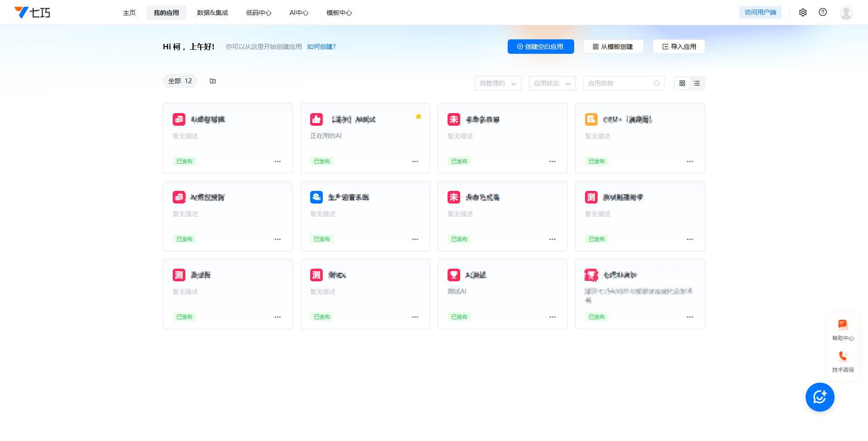868x441 pixels.
Task: Select the 全部 12 category filter
Action: click(x=180, y=81)
